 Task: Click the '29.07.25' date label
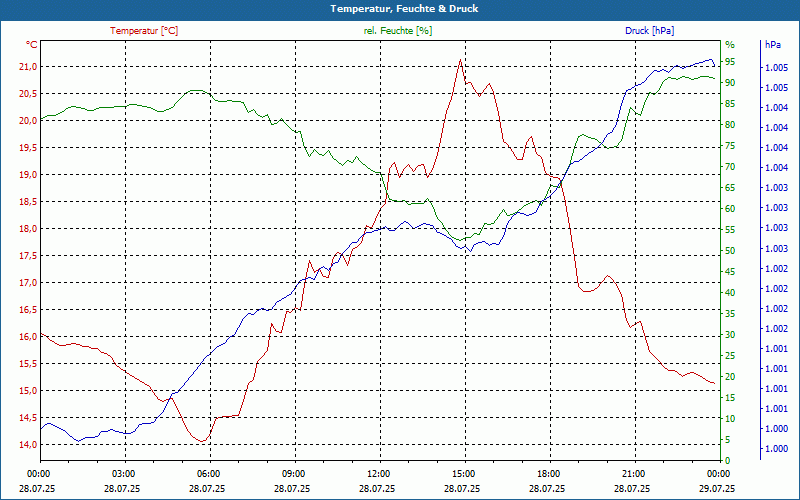tap(717, 489)
